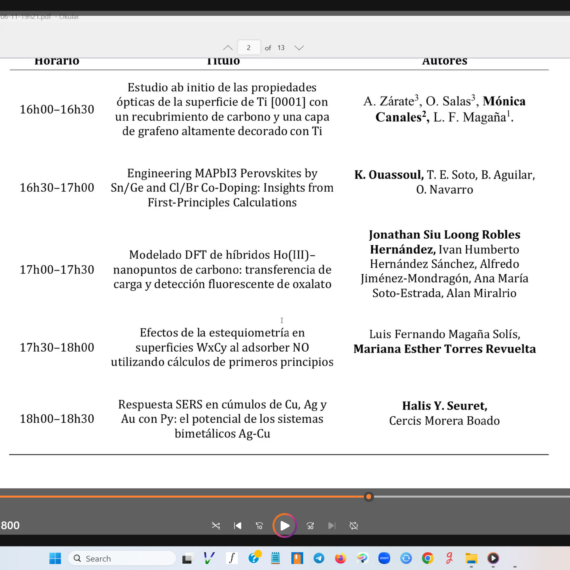Click the total pages label '13'
Screen dimensions: 570x570
(x=281, y=48)
